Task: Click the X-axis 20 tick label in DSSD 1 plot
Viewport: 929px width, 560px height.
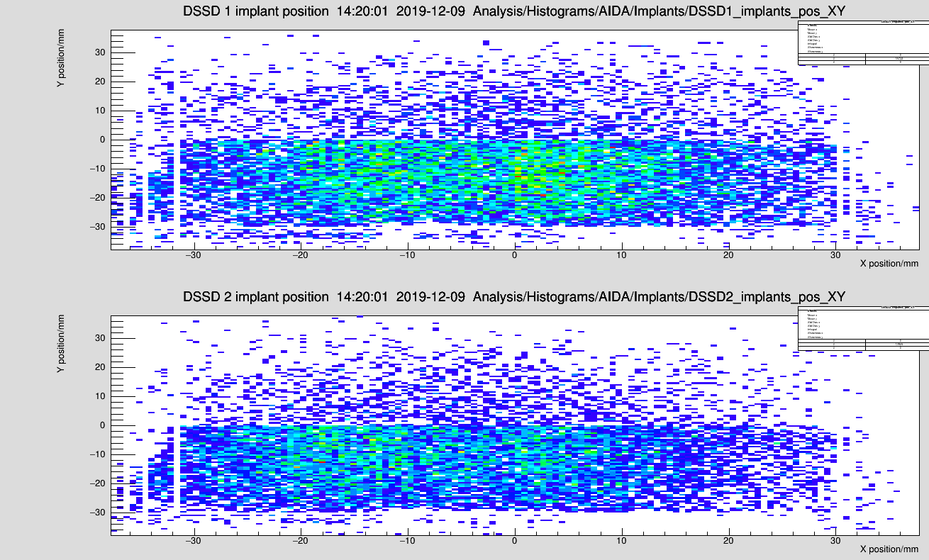Action: (x=729, y=255)
